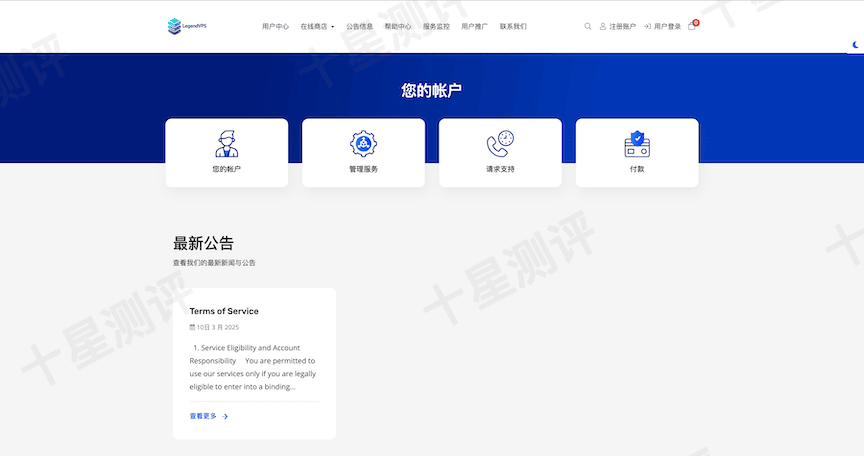The height and width of the screenshot is (456, 864).
Task: Click the 请求支持 phone icon
Action: point(500,144)
